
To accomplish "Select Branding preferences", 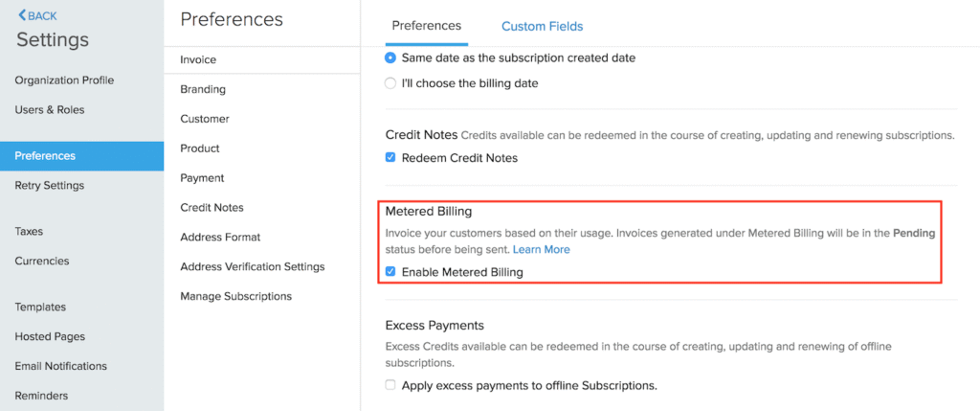I will (x=203, y=89).
